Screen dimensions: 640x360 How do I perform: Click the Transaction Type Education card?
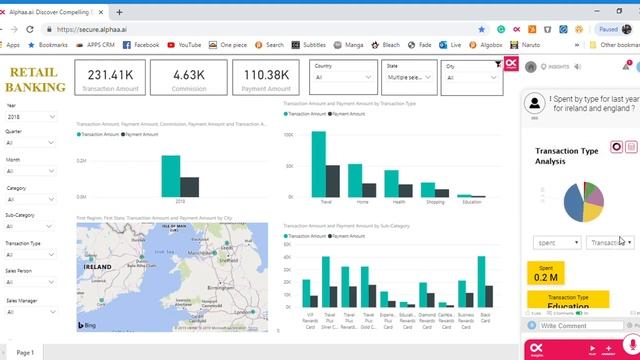(x=568, y=300)
